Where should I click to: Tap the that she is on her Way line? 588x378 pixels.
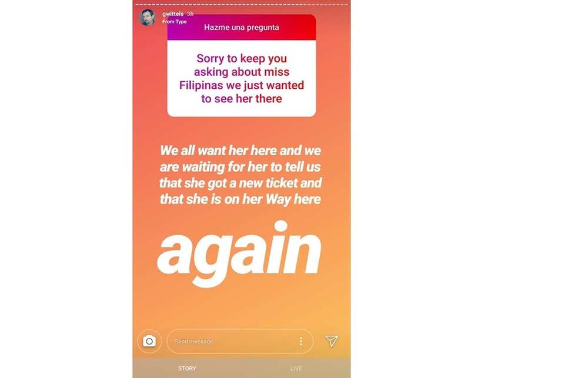click(240, 199)
